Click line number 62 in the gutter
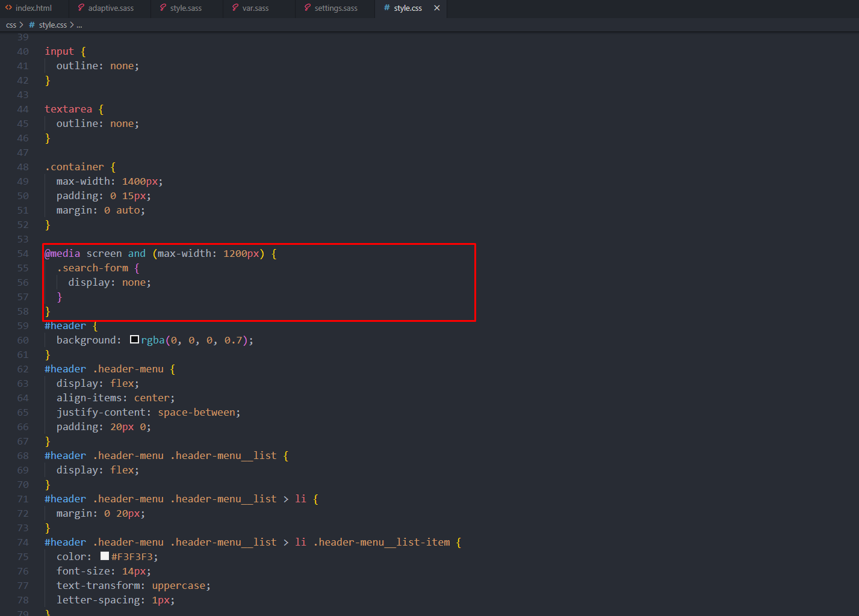The width and height of the screenshot is (859, 616). click(23, 369)
